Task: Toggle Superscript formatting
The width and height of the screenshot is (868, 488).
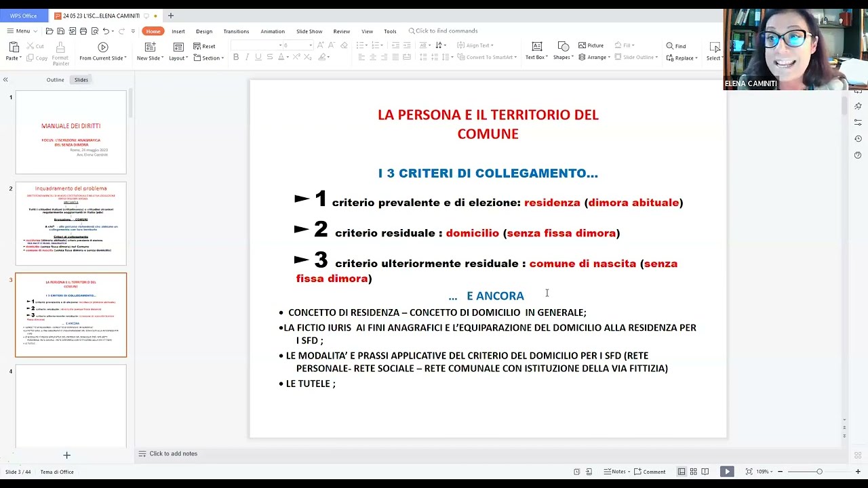Action: coord(296,58)
